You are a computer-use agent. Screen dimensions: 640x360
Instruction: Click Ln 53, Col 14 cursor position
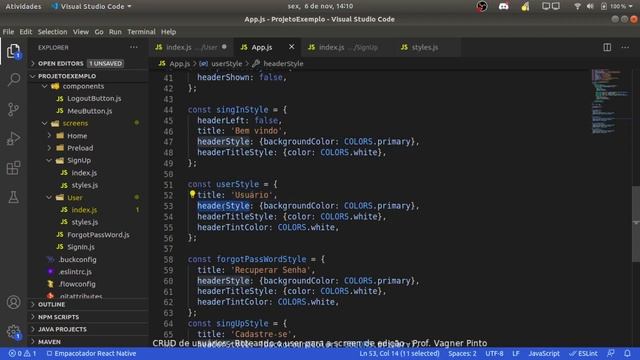399,353
